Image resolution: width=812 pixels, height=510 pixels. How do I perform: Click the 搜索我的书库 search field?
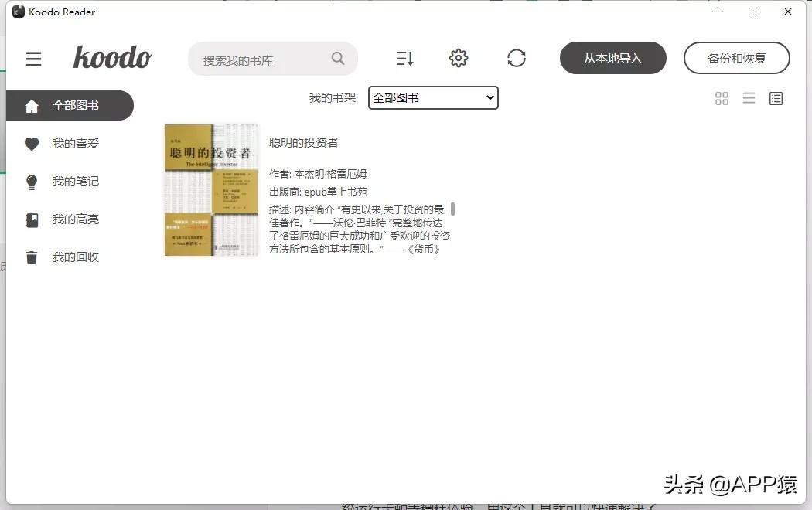coord(263,58)
